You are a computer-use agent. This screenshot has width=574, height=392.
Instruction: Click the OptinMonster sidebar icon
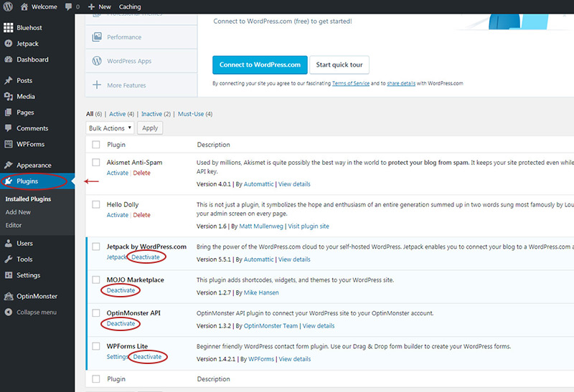point(9,296)
